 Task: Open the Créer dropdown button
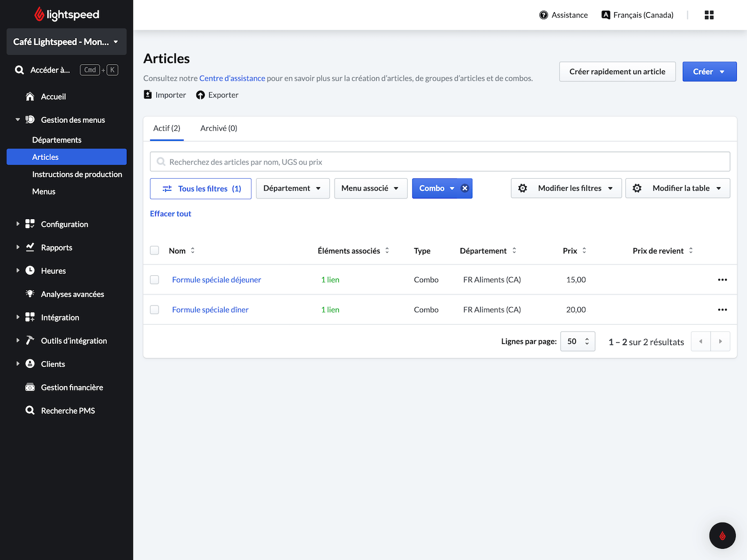(x=710, y=71)
